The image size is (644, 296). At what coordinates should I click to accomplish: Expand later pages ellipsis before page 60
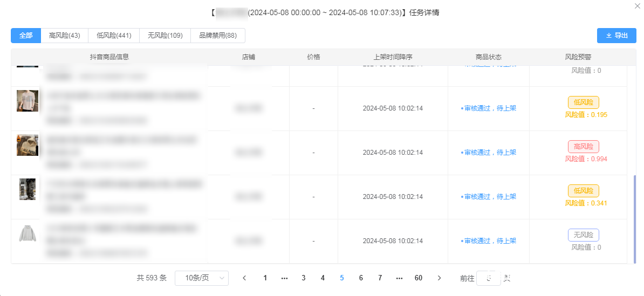point(399,278)
